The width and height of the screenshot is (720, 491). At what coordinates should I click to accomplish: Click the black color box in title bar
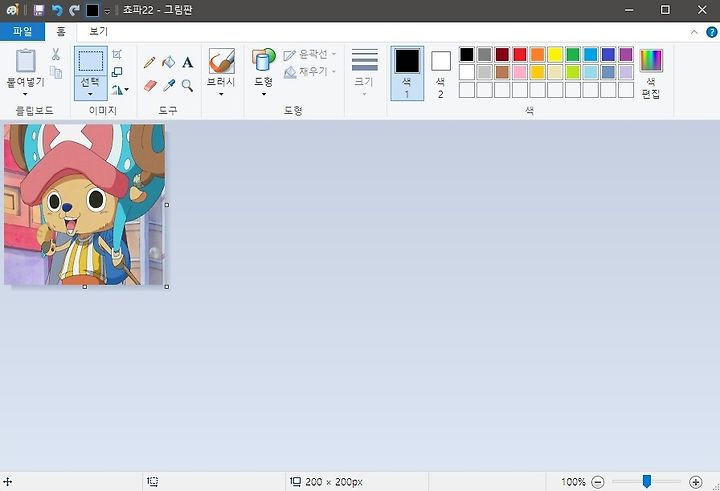(92, 10)
